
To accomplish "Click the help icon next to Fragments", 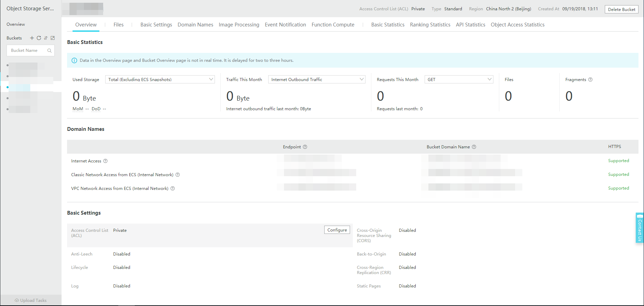I will click(590, 80).
